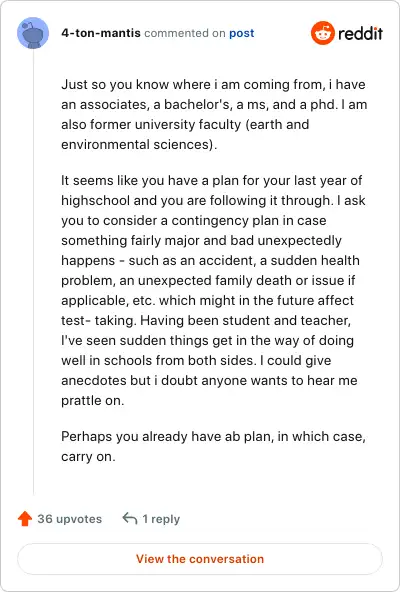This screenshot has height=592, width=400.
Task: Click the curved reply arrow icon
Action: pos(130,518)
